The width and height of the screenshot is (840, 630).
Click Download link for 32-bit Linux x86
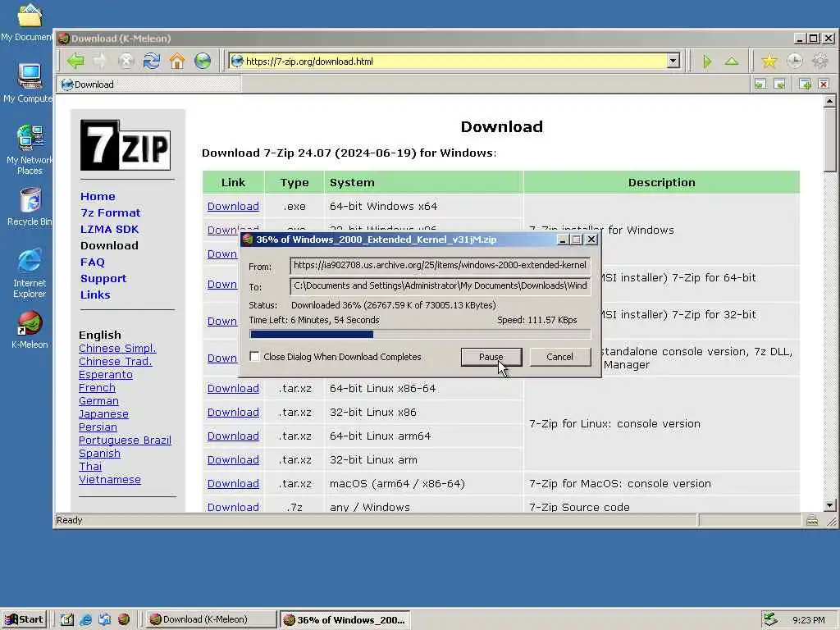coord(233,412)
